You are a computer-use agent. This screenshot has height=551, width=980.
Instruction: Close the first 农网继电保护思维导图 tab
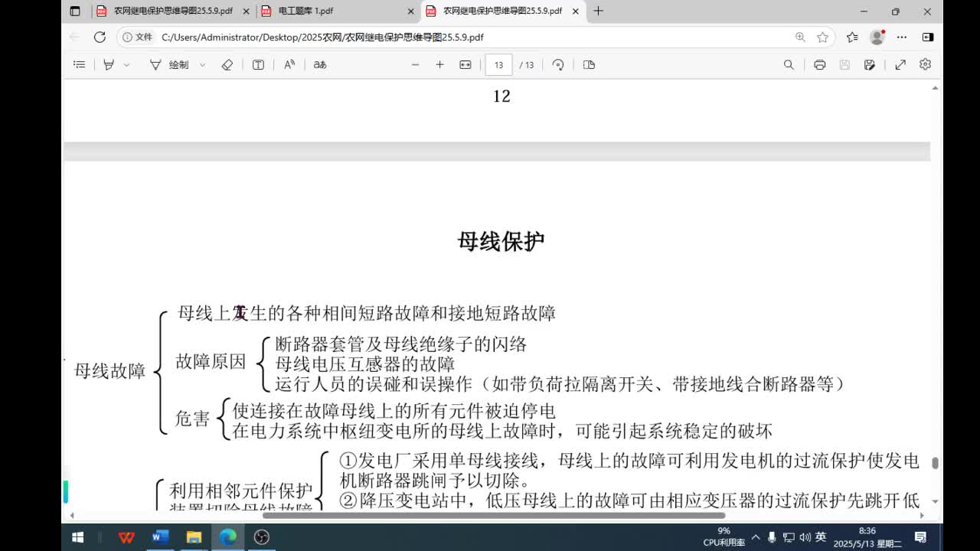click(x=247, y=11)
